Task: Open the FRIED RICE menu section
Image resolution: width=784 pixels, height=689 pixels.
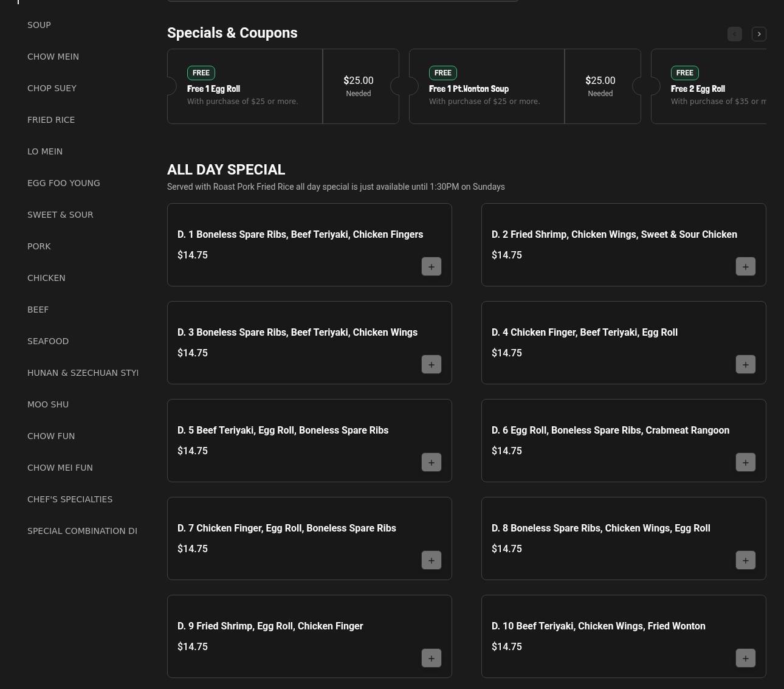Action: tap(51, 120)
